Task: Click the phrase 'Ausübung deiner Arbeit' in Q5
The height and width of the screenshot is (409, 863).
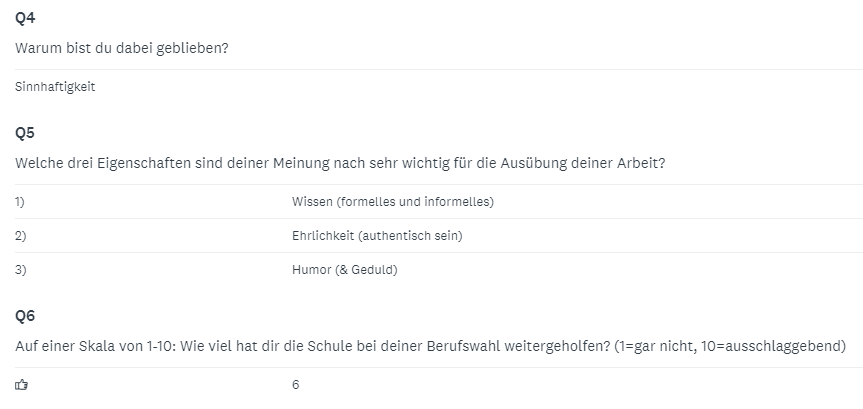Action: click(594, 163)
